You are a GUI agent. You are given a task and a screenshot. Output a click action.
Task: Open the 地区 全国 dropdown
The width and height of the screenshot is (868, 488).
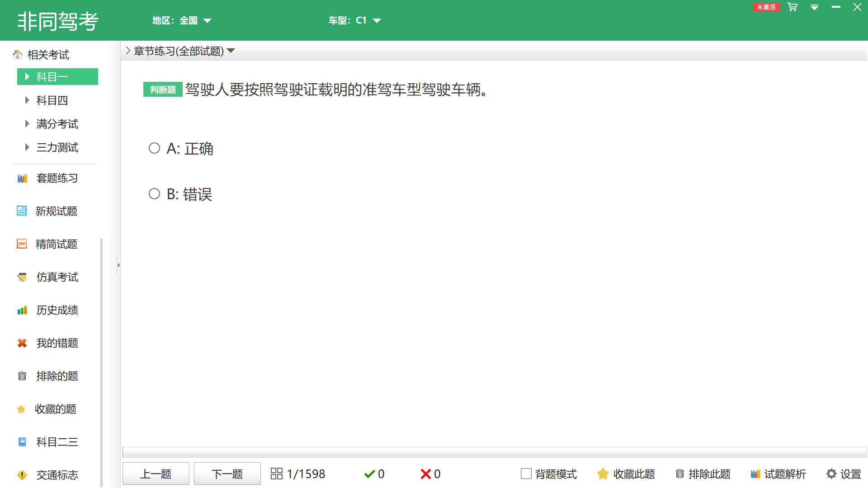(208, 21)
